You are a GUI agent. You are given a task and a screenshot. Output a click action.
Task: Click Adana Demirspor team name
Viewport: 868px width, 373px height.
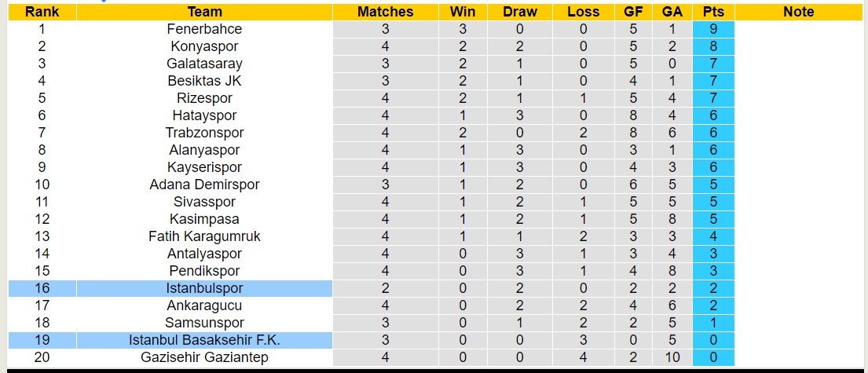point(204,185)
